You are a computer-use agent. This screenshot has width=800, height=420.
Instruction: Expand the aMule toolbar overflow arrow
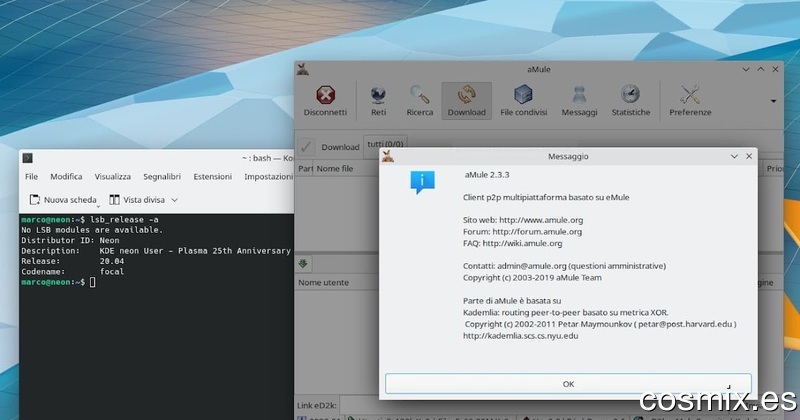[773, 101]
